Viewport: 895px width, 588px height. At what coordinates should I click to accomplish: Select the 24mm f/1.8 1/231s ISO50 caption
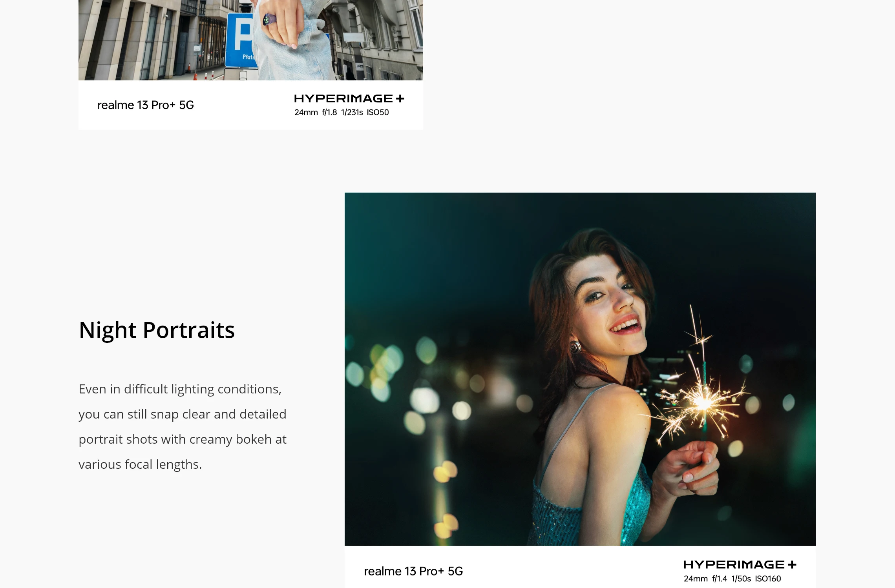tap(342, 112)
